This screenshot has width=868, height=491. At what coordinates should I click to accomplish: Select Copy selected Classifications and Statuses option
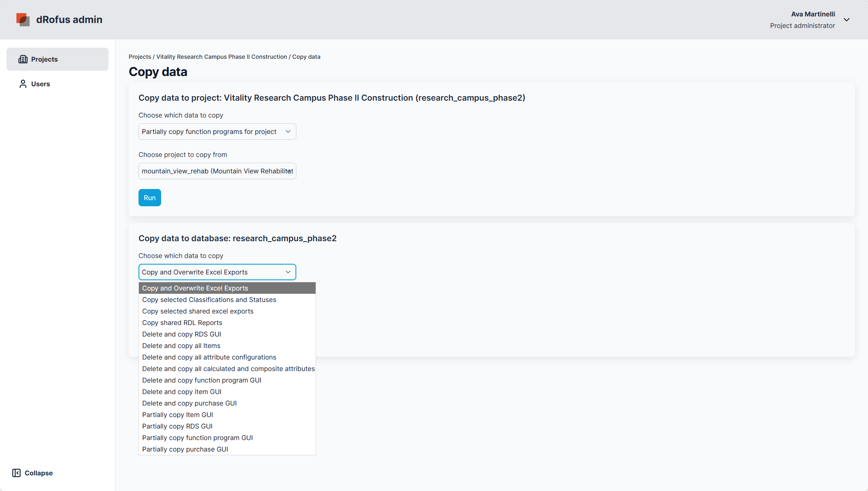coord(227,300)
